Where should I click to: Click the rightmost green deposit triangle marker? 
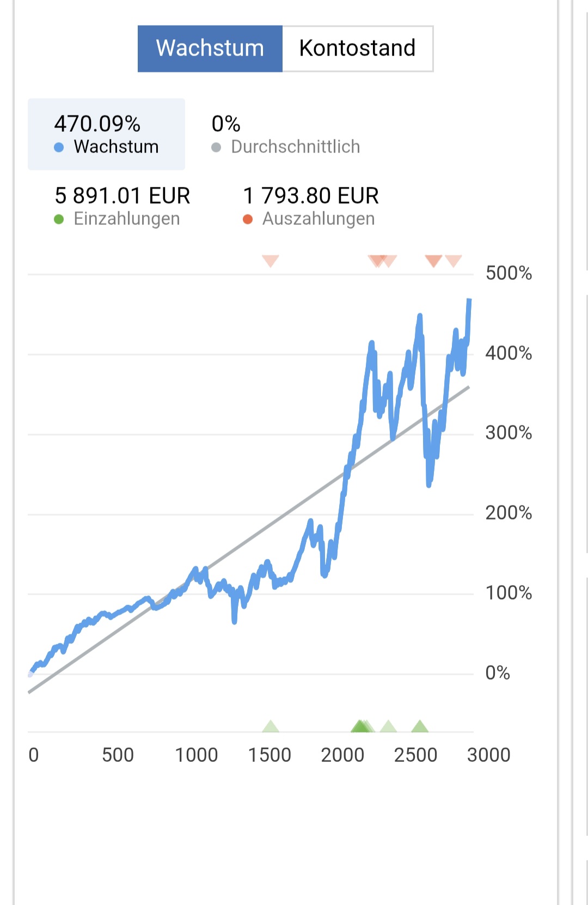[420, 726]
